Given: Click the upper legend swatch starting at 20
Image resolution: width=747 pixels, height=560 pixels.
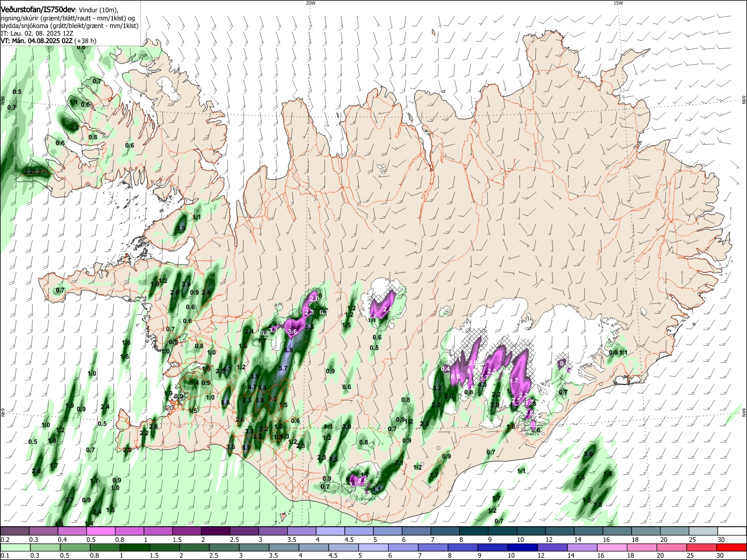Looking at the screenshot, I should (x=675, y=531).
